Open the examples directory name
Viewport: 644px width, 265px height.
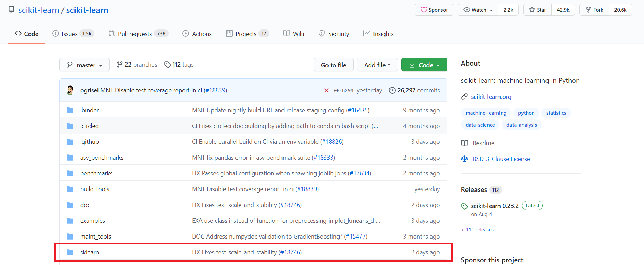pos(93,221)
